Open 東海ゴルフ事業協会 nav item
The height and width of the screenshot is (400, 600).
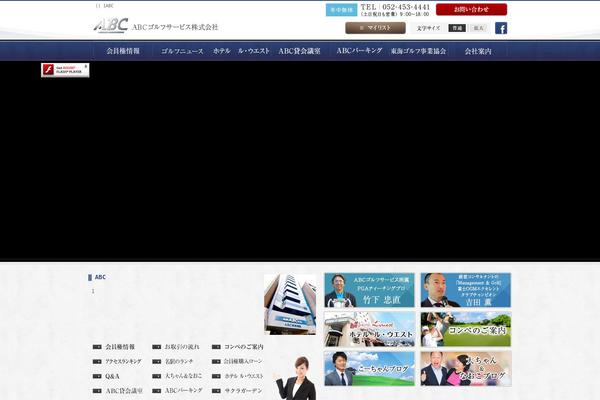(418, 51)
